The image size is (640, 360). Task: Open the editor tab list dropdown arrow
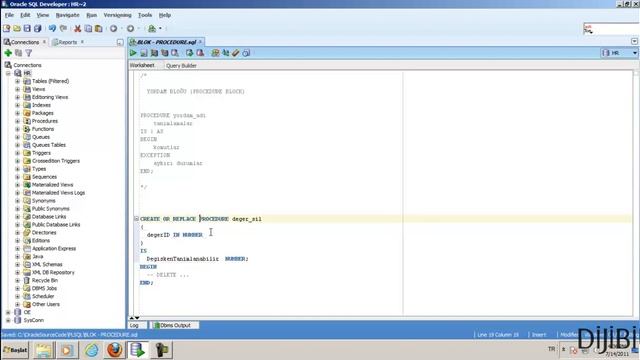(634, 42)
